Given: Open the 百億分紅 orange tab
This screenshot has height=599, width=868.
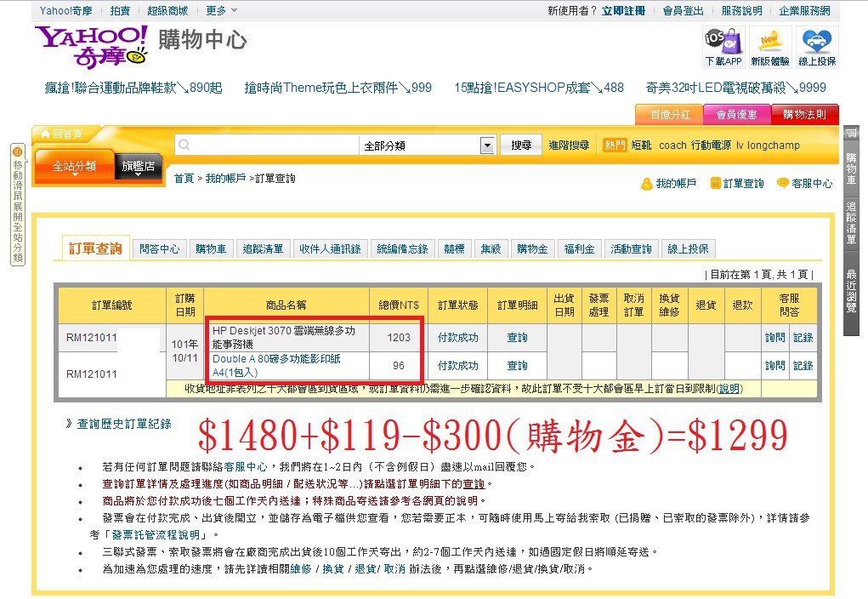Looking at the screenshot, I should click(x=670, y=115).
